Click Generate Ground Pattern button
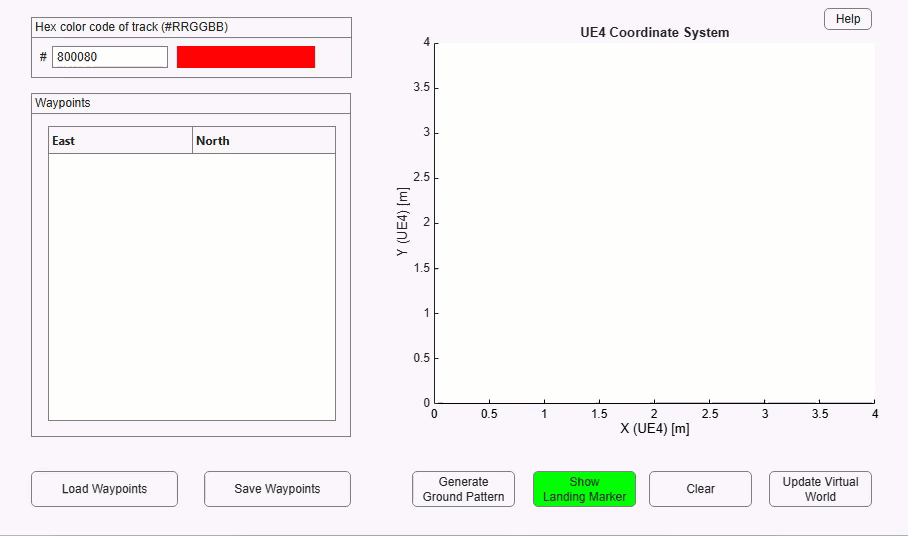The height and width of the screenshot is (536, 908). point(463,489)
